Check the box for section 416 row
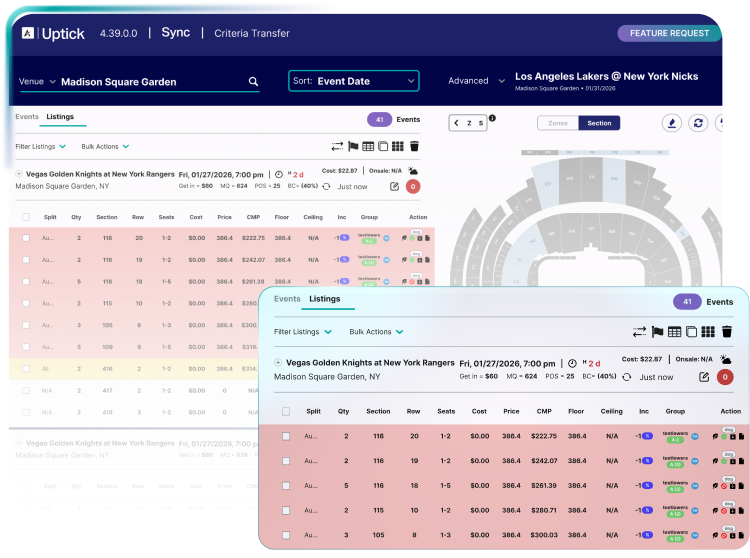The height and width of the screenshot is (558, 750). [26, 368]
